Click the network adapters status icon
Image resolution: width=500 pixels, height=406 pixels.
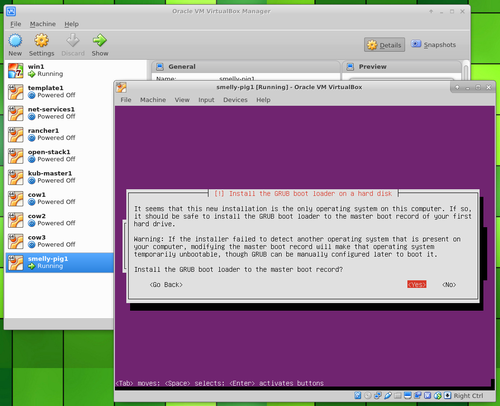[x=378, y=396]
